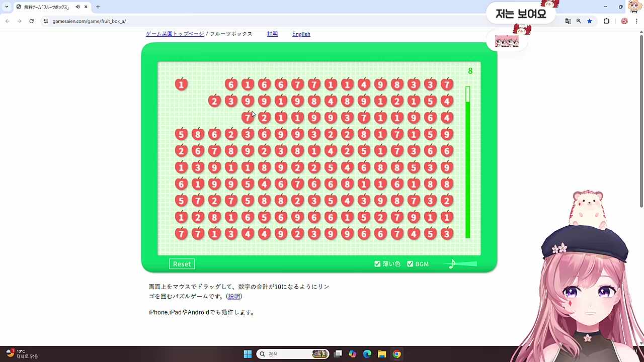Expand the tab search dropdown
Viewport: 644px width, 362px height.
pos(7,7)
